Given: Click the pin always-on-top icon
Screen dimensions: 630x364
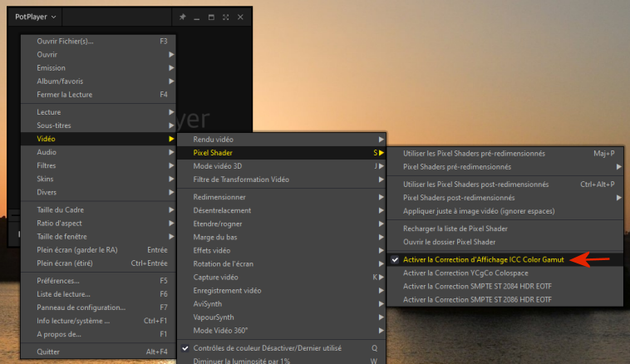Looking at the screenshot, I should [x=182, y=17].
